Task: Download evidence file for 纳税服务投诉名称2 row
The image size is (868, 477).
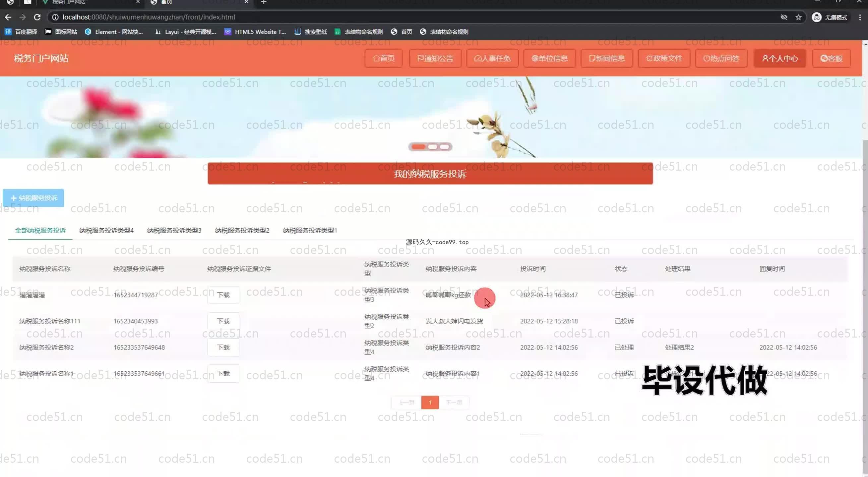Action: [x=223, y=347]
